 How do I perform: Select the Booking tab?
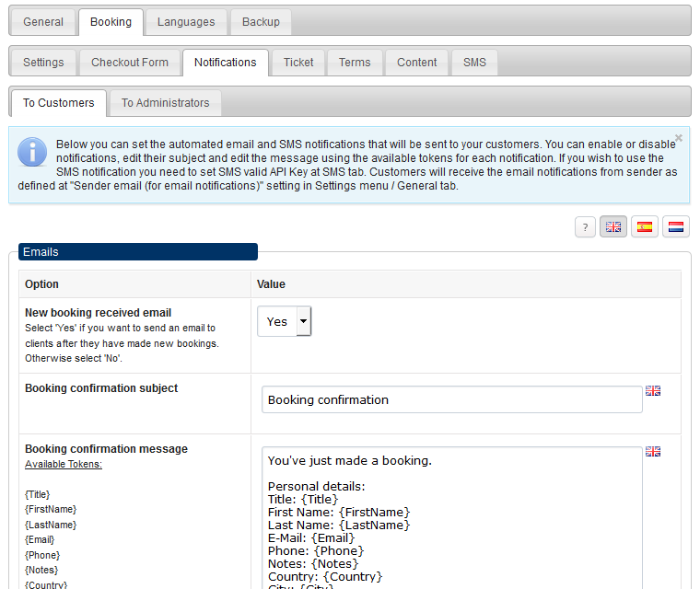click(111, 22)
